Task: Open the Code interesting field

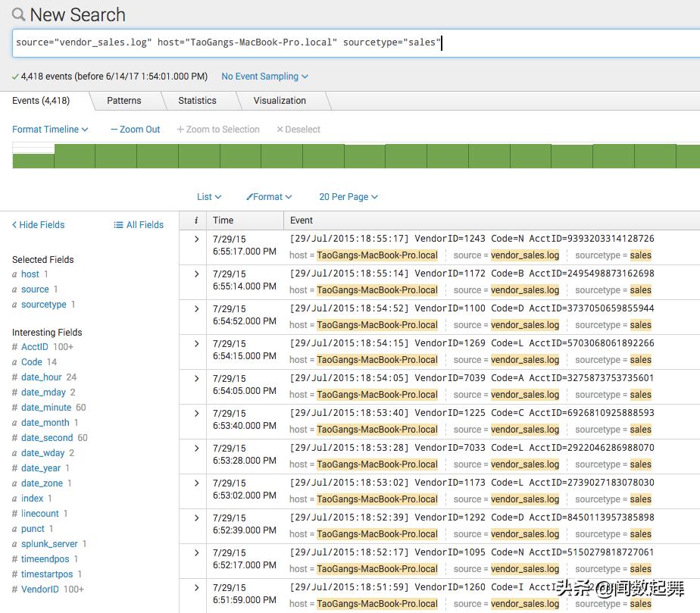Action: pyautogui.click(x=32, y=362)
